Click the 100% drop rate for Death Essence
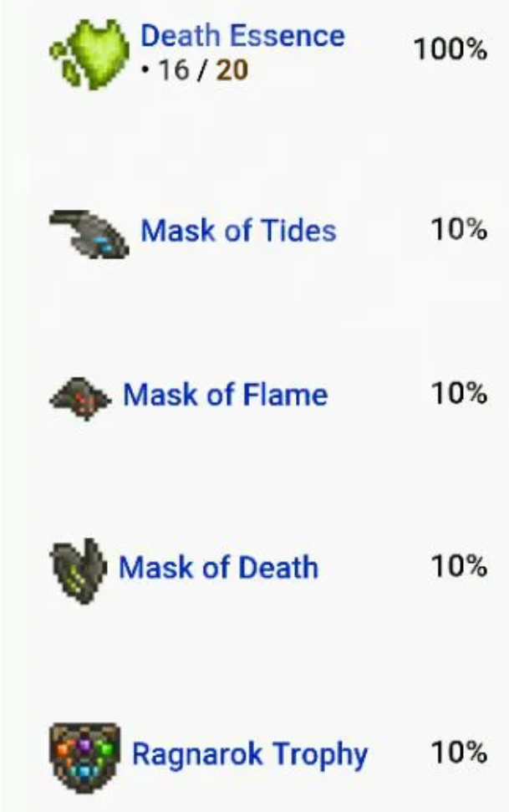Image resolution: width=509 pixels, height=812 pixels. [x=450, y=49]
